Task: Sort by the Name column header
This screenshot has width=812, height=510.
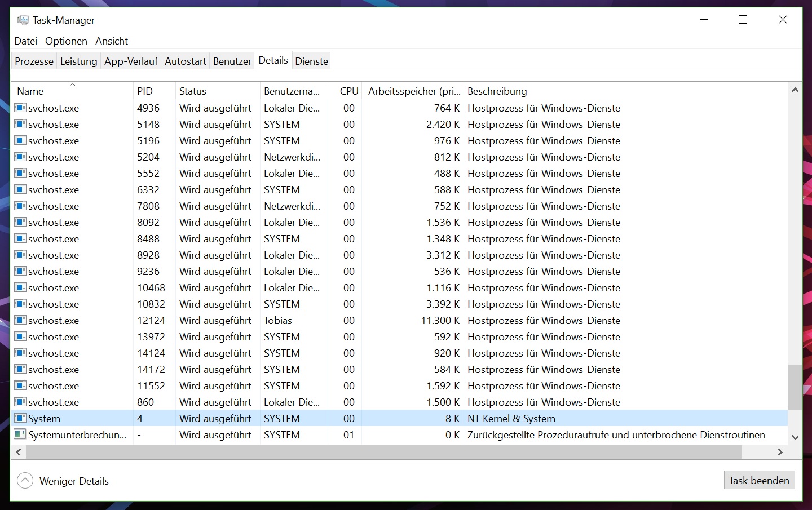Action: (x=73, y=91)
